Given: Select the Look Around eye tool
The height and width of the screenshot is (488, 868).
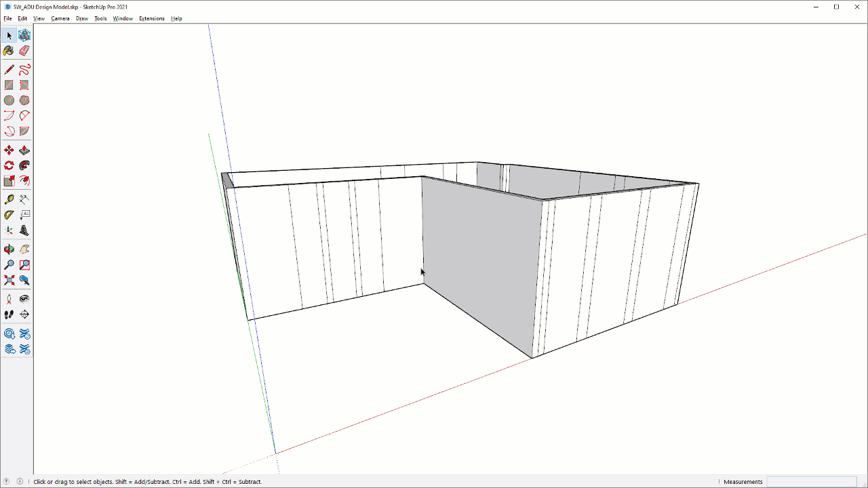Looking at the screenshot, I should point(24,299).
